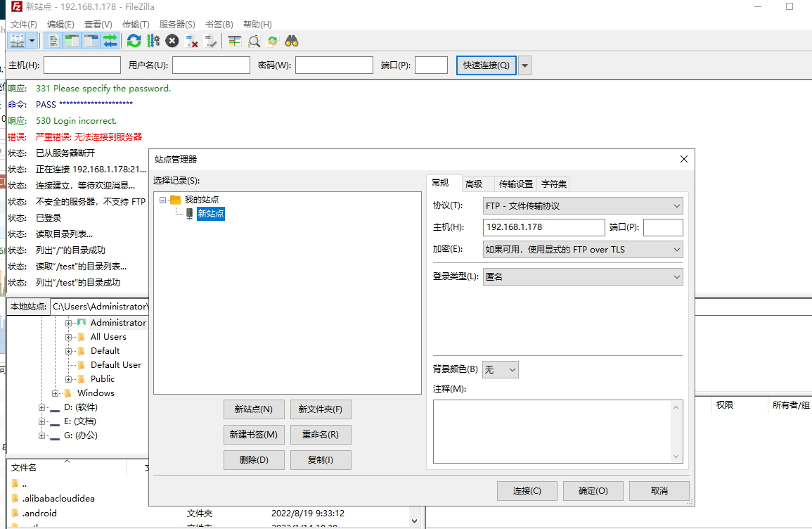
Task: Focus quick connect 密码(W) field
Action: (334, 65)
